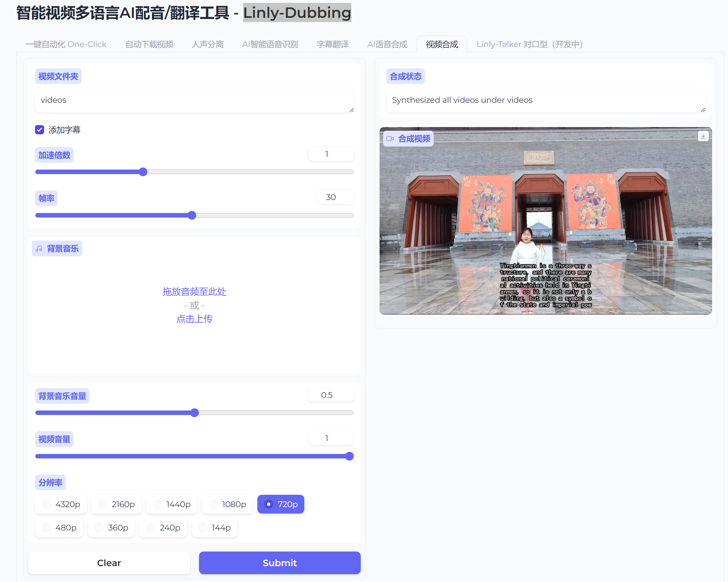Switch to the 字幕翻译 tab

[x=332, y=44]
